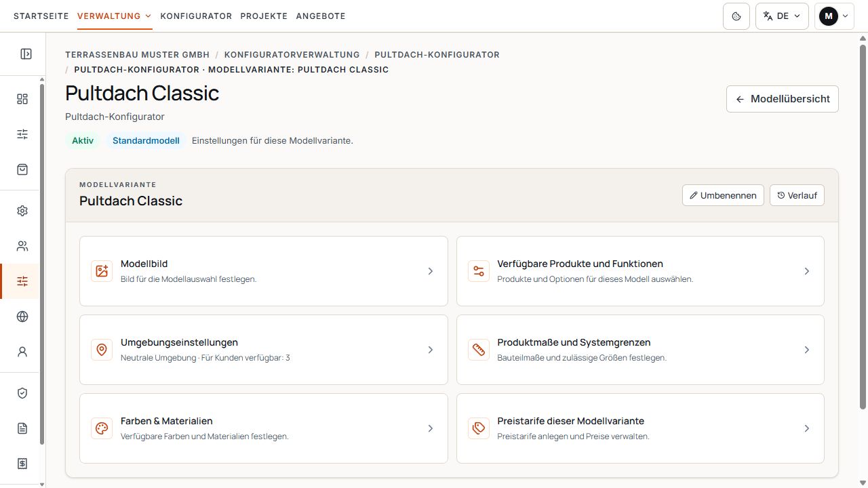868x488 pixels.
Task: Open the shield check icon in sidebar
Action: (x=22, y=393)
